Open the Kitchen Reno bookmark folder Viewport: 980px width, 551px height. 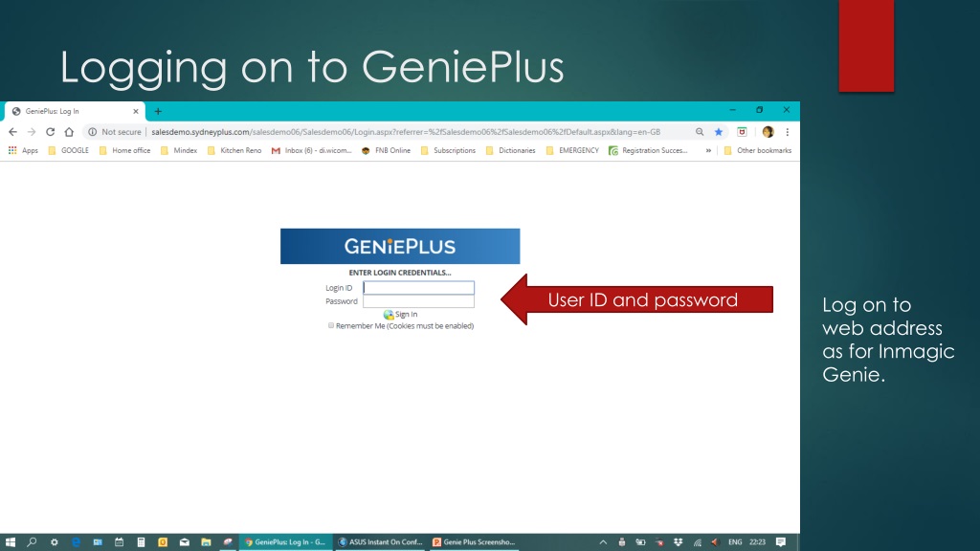click(x=234, y=150)
